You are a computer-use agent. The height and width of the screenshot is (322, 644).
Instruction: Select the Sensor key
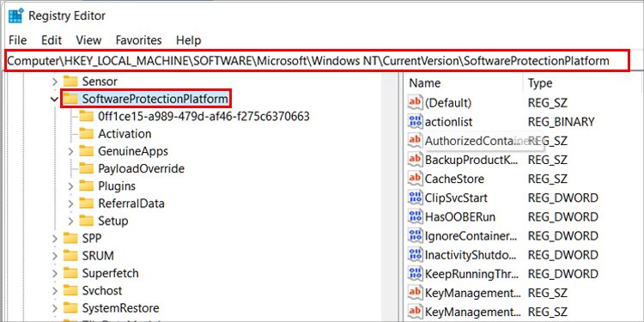click(100, 82)
